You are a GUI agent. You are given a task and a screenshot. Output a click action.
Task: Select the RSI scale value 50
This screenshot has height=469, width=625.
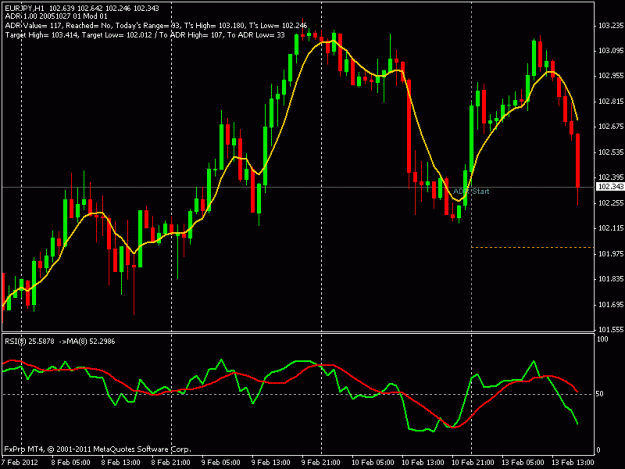pyautogui.click(x=600, y=394)
